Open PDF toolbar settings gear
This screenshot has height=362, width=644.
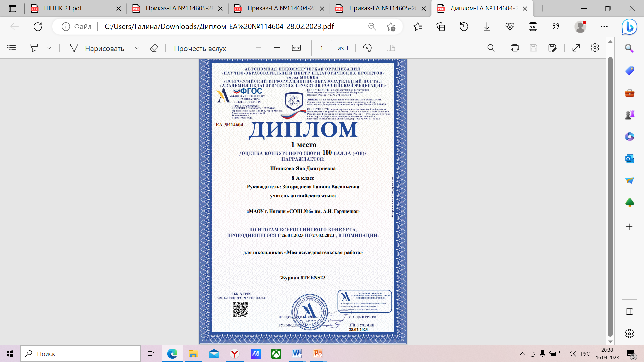(x=595, y=48)
